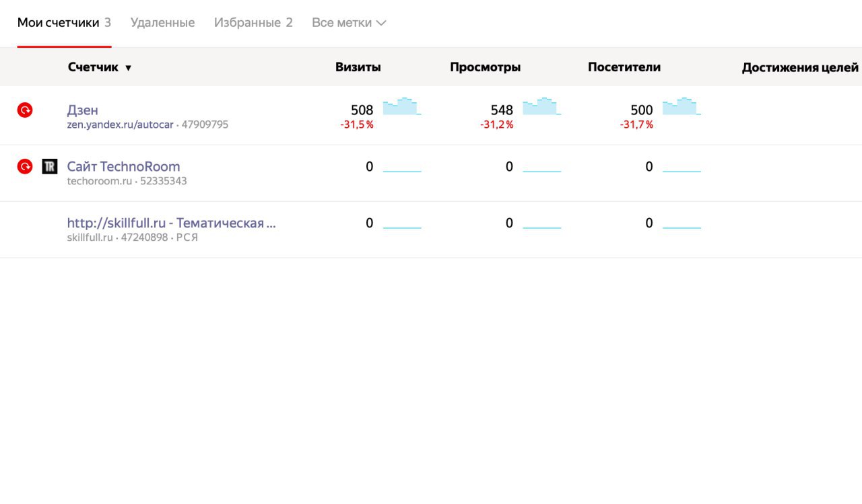Click the red status icon beside Дзен
This screenshot has width=862, height=504.
(25, 110)
